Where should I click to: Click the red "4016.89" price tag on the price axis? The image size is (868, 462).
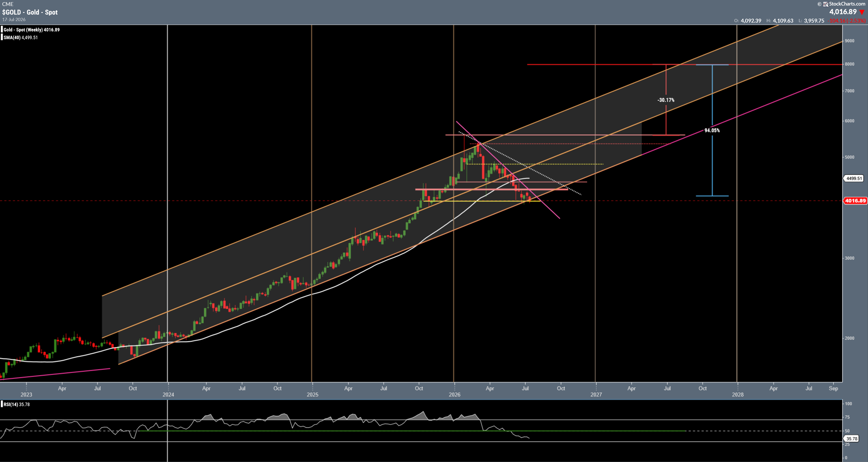[x=855, y=201]
